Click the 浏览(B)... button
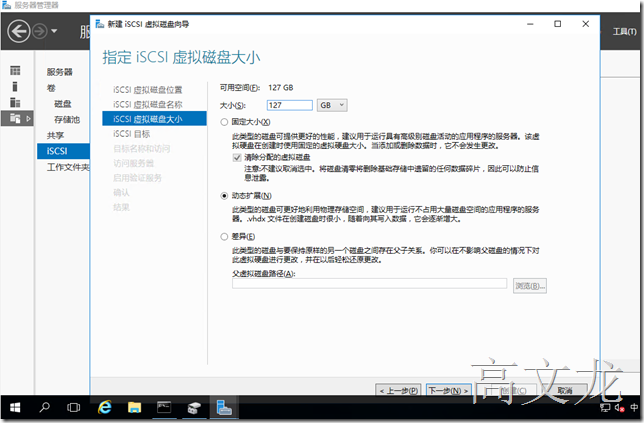 point(530,285)
